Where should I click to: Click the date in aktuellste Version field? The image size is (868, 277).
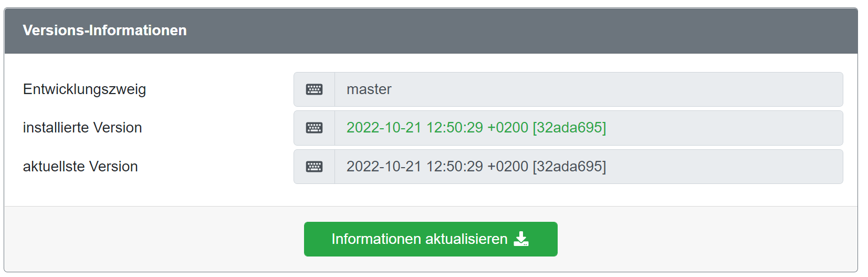384,167
